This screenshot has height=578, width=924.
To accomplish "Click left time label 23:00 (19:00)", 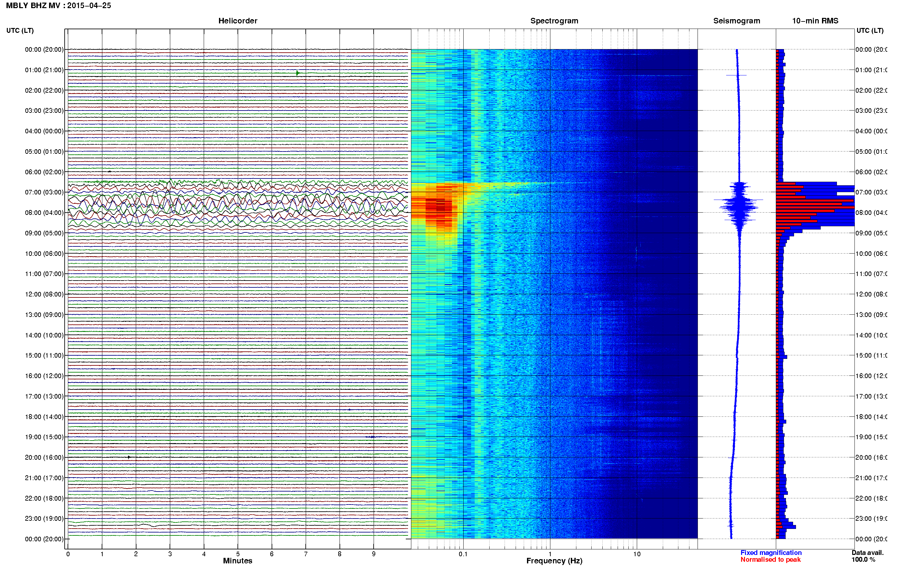I will point(44,519).
